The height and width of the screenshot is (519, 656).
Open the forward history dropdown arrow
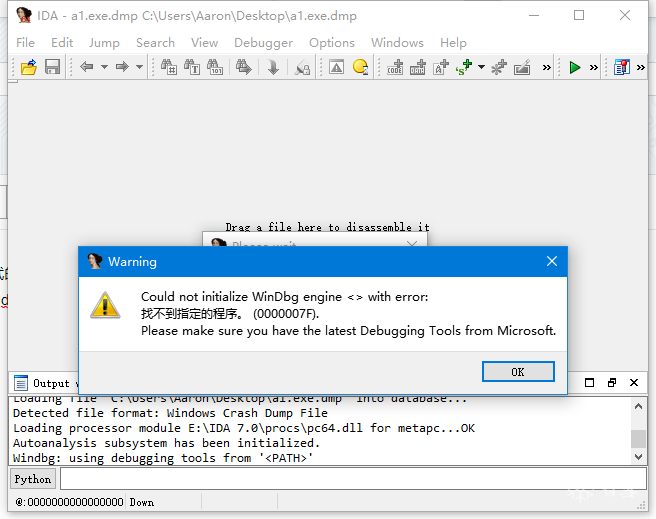[139, 67]
